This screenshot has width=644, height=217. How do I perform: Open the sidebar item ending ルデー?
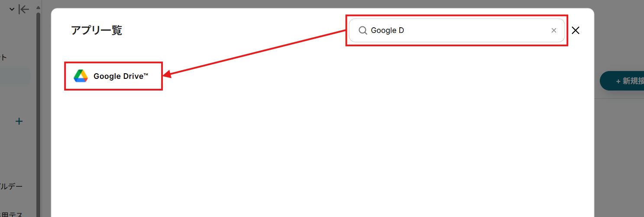coord(11,186)
